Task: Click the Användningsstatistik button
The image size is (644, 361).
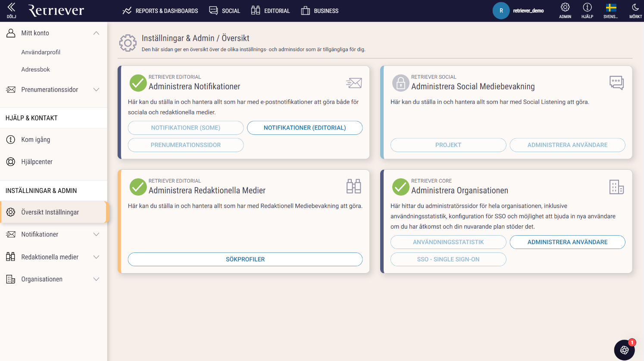Action: pos(448,242)
